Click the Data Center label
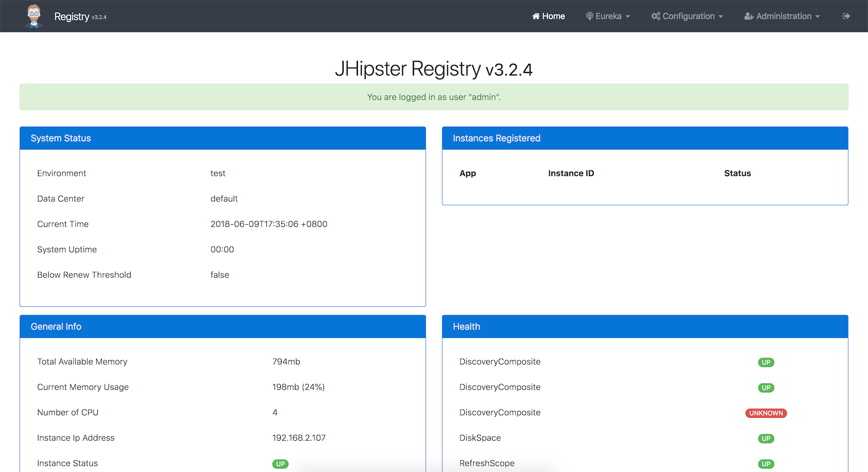 pyautogui.click(x=61, y=198)
